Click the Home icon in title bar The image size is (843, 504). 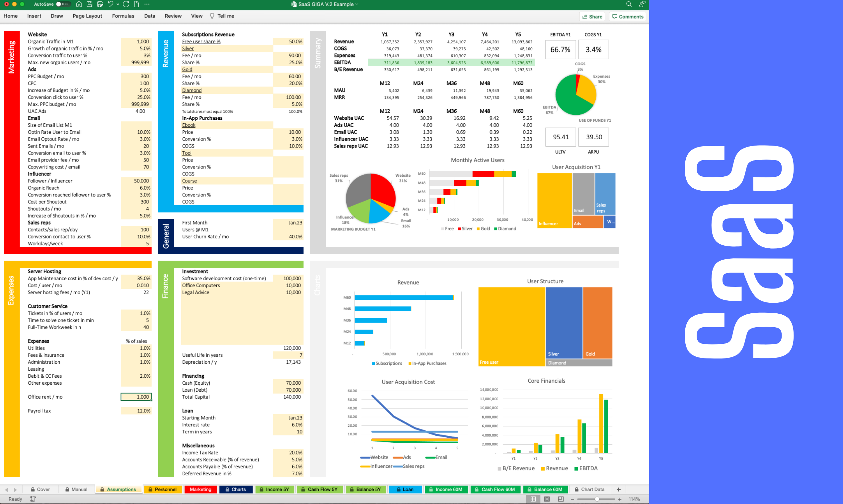pos(79,4)
